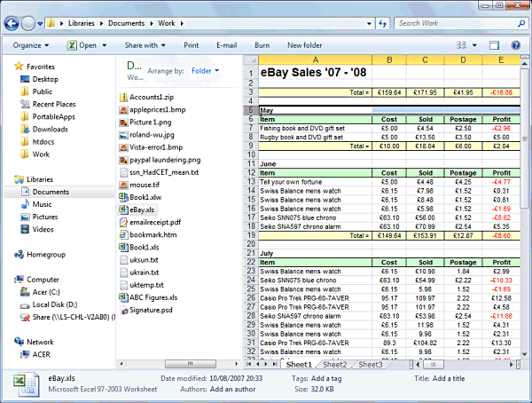The width and height of the screenshot is (532, 403).
Task: Click the refresh button in address bar
Action: pyautogui.click(x=383, y=23)
